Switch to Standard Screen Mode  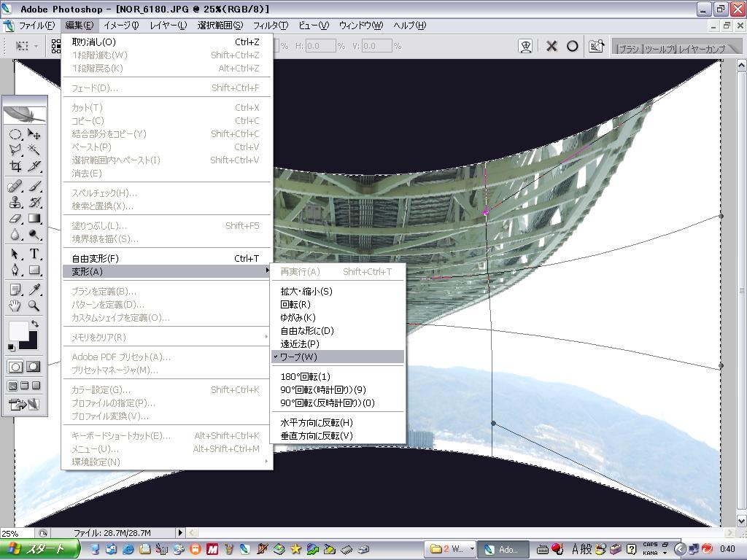(13, 386)
